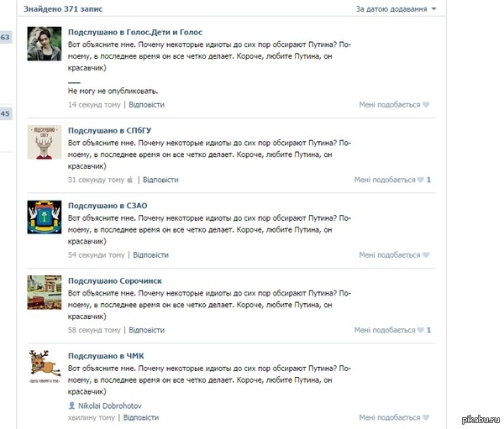Click the 63 counter badge on left
Viewport: 504px width, 429px height.
[x=6, y=37]
